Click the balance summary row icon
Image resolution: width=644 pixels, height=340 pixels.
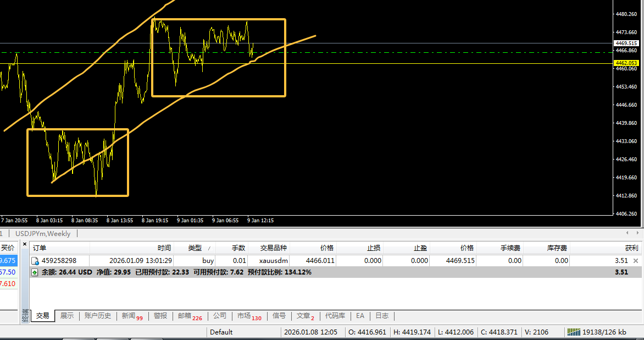(35, 272)
